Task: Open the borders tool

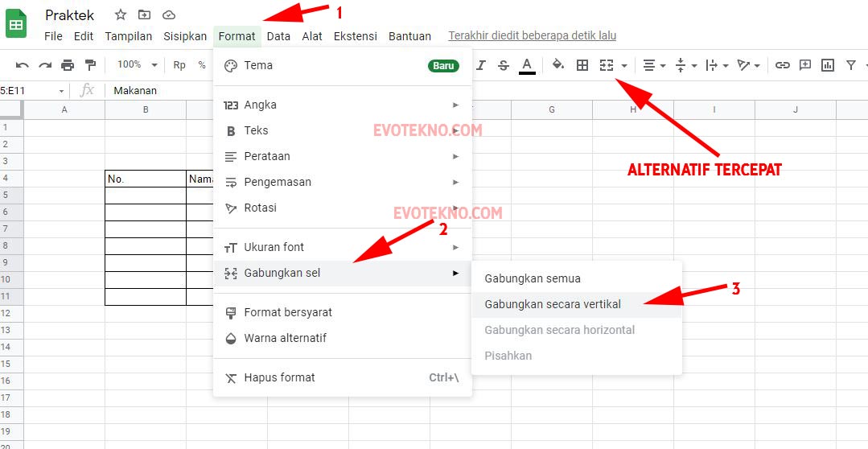Action: click(582, 65)
